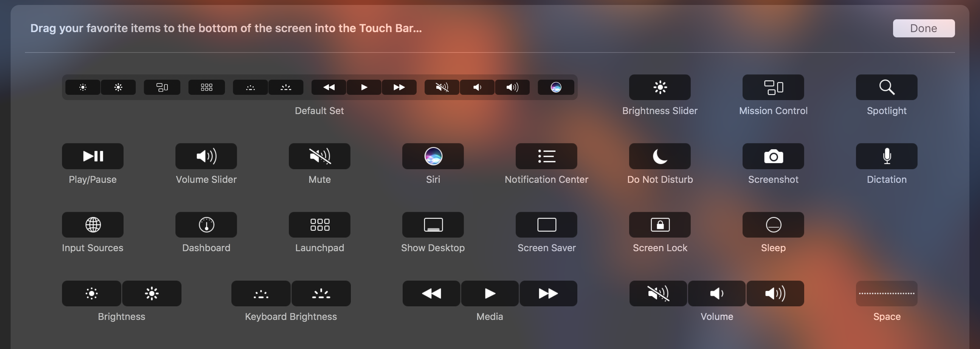Select the Brightness Slider item
The image size is (980, 349).
[x=660, y=87]
